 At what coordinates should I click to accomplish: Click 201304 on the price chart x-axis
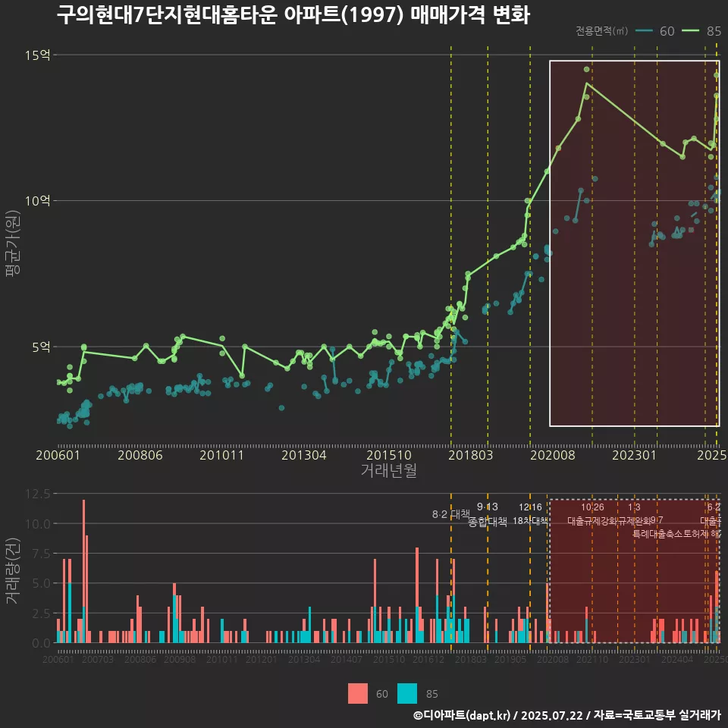point(304,455)
